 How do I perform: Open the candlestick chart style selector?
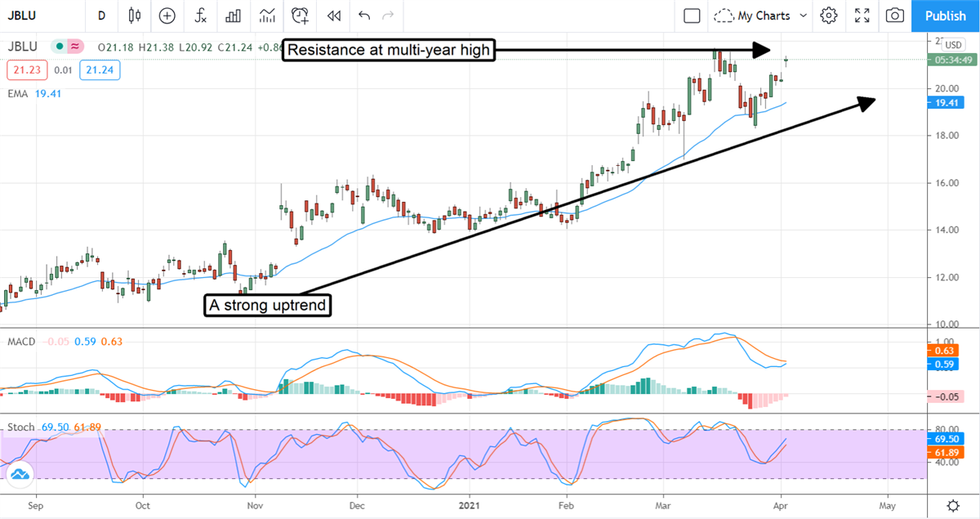135,16
